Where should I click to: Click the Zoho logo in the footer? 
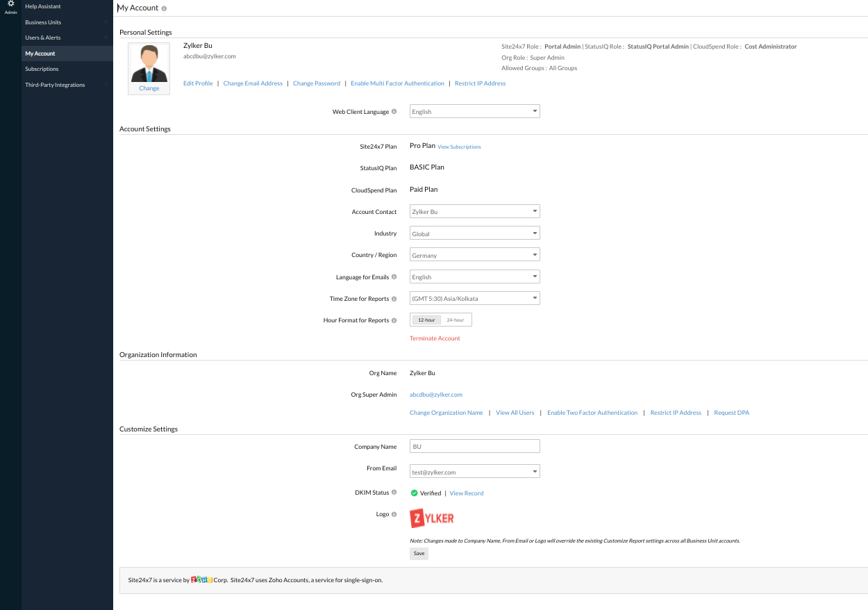tap(201, 579)
